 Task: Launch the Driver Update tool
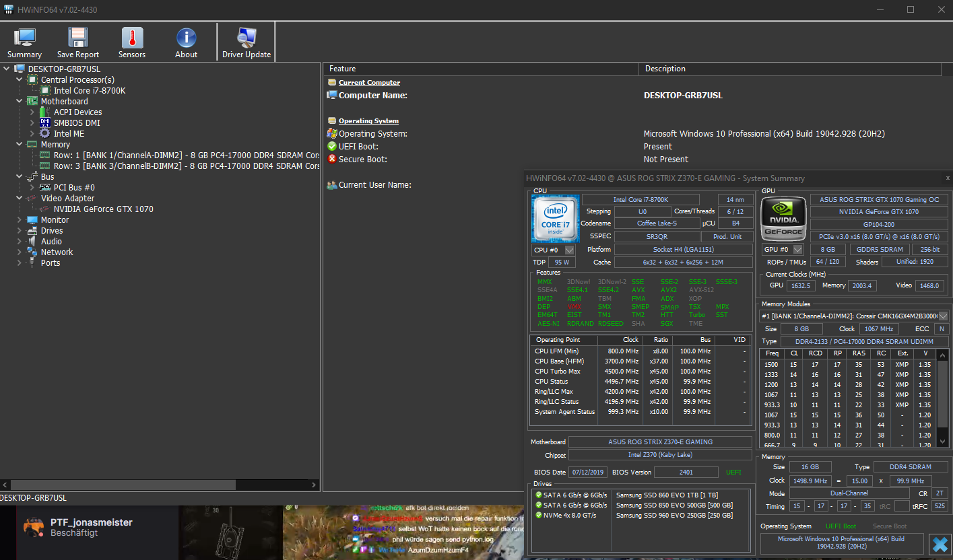pyautogui.click(x=247, y=43)
